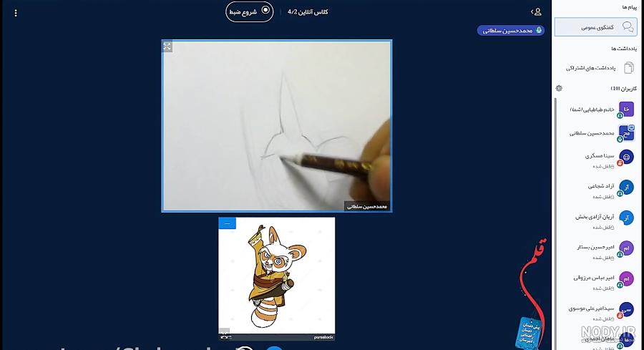Click the talking indicator محمدحسین سلطانی pill
Image resolution: width=644 pixels, height=350 pixels.
[510, 30]
